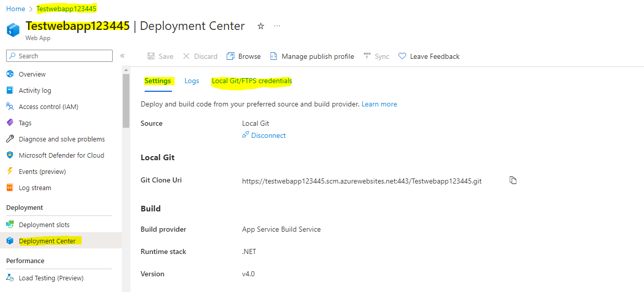This screenshot has width=644, height=292.
Task: Open Diagnose and solve problems
Action: [x=61, y=139]
